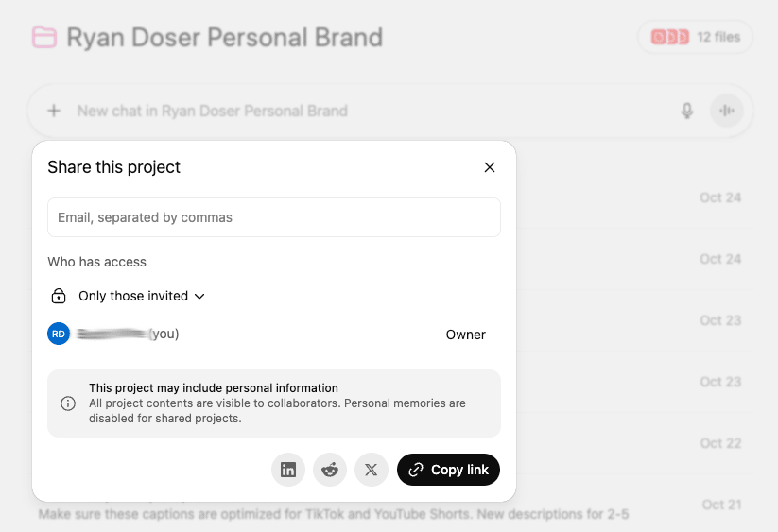The width and height of the screenshot is (778, 532).
Task: Start voice mode with waveform icon
Action: pos(727,111)
